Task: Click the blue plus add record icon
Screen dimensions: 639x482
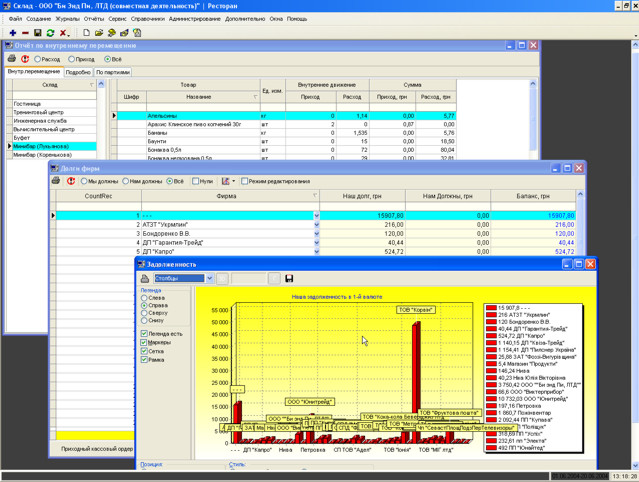Action: pos(11,33)
